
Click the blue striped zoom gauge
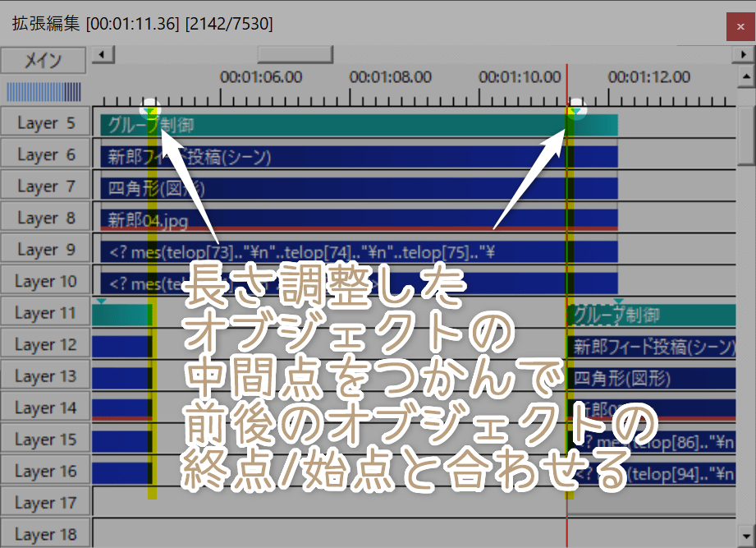click(43, 91)
